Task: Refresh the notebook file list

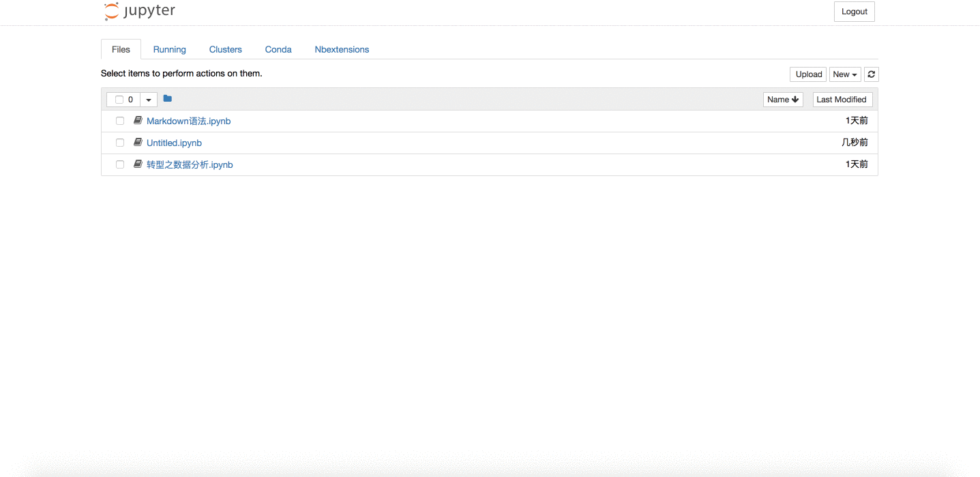Action: 871,74
